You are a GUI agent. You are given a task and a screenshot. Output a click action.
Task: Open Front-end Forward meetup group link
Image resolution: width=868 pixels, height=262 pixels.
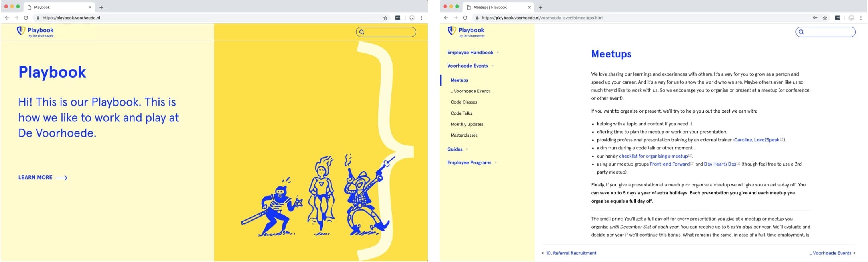pos(671,164)
